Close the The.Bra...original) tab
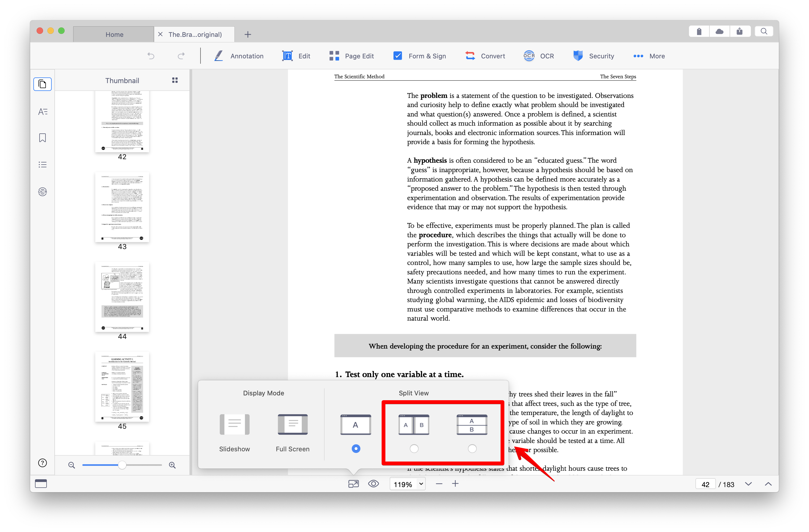Screen dimensions: 809x532 160,34
